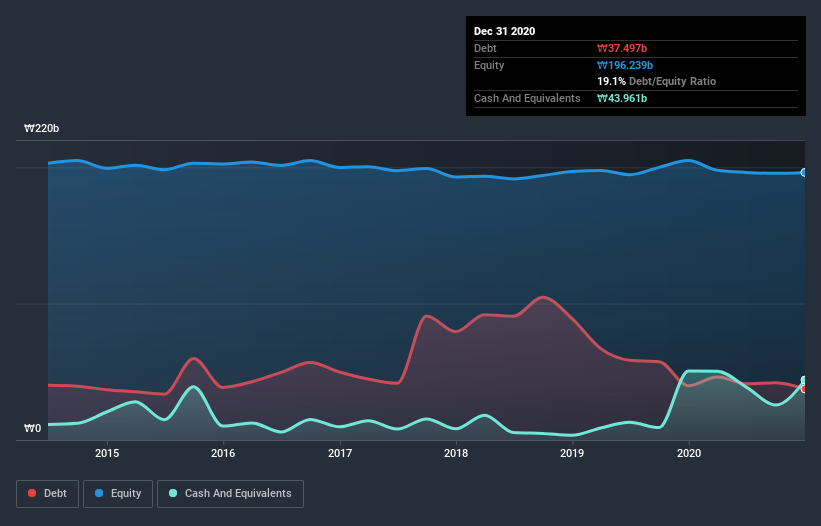Click the 2019 x-axis label
The width and height of the screenshot is (821, 526).
click(x=572, y=453)
